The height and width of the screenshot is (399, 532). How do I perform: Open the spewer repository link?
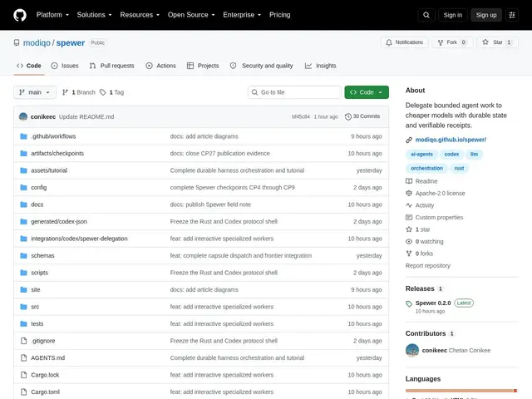(x=70, y=42)
